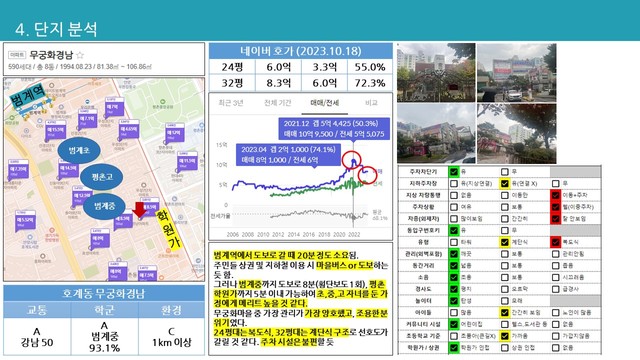Click the 55.0% cell in price table

[x=370, y=67]
